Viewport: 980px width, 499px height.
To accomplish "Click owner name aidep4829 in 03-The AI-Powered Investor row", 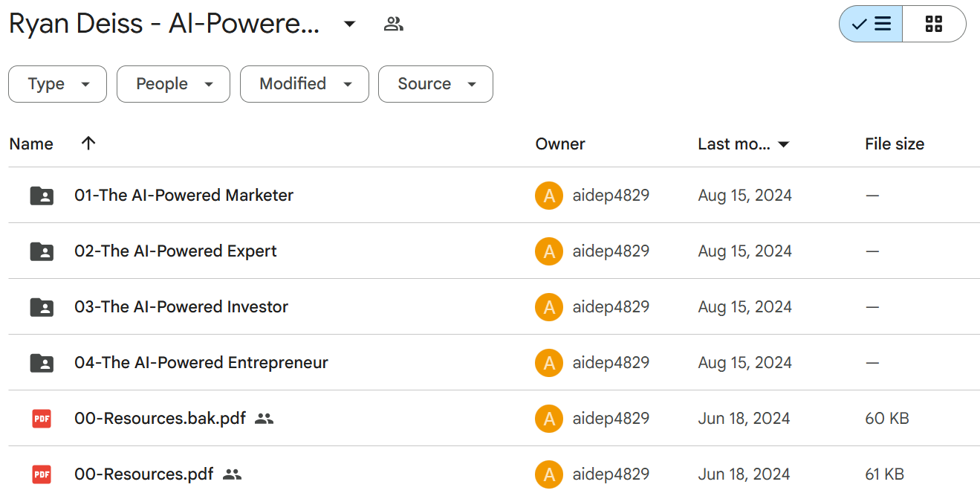I will point(611,307).
